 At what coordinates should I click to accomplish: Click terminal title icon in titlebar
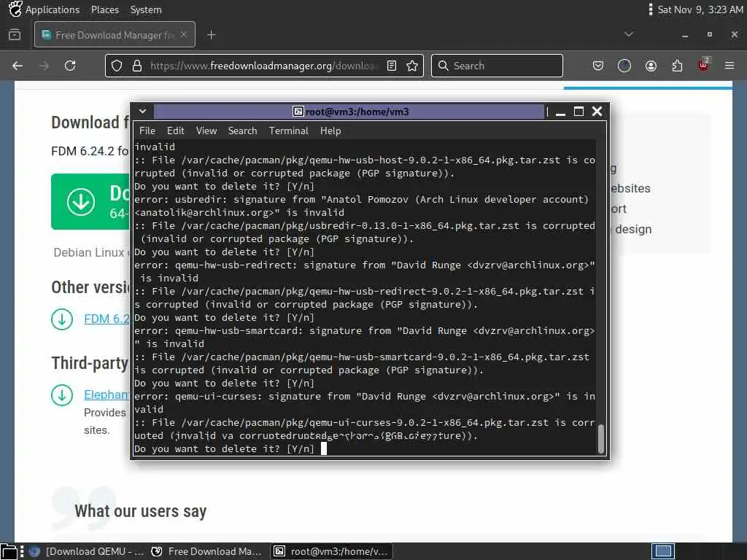click(x=298, y=112)
